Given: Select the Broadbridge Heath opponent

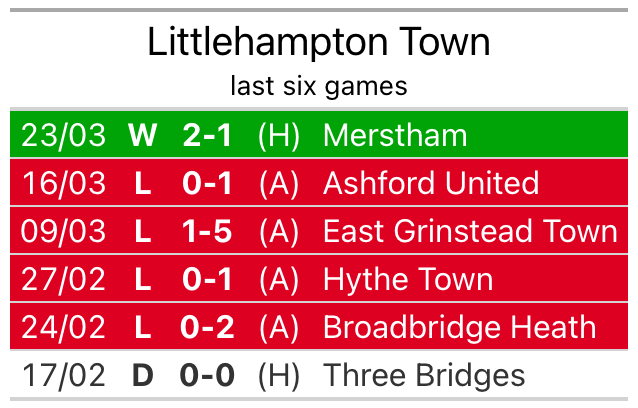Looking at the screenshot, I should (460, 327).
